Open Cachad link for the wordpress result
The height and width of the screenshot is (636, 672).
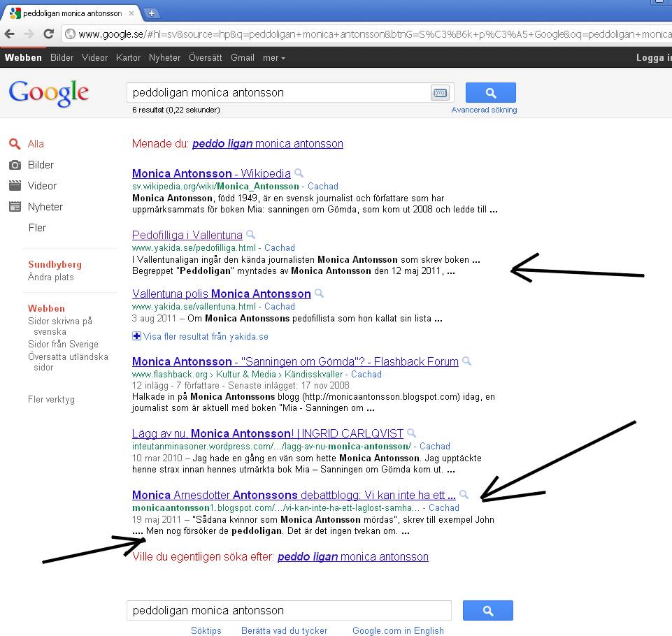[x=435, y=446]
